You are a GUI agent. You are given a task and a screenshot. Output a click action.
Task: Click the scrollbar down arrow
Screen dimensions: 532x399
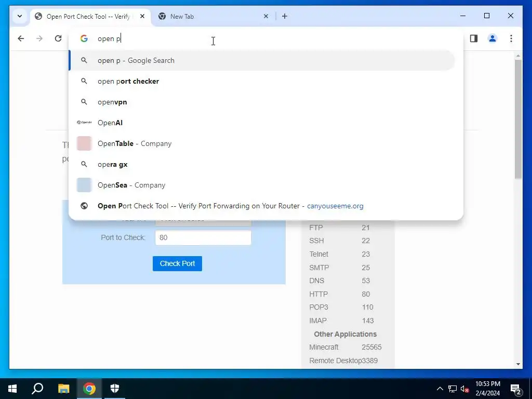[518, 364]
